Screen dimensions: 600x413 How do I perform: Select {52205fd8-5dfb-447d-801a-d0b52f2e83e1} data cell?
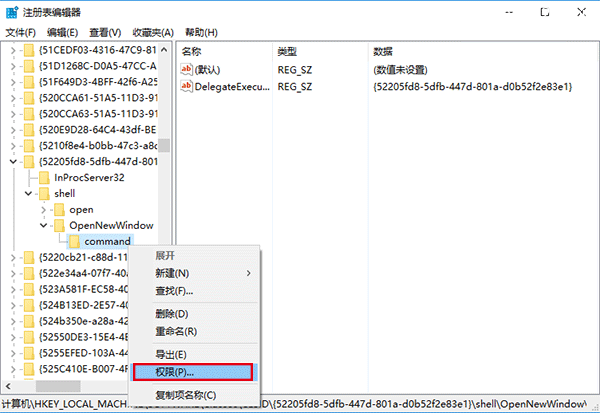click(x=473, y=87)
